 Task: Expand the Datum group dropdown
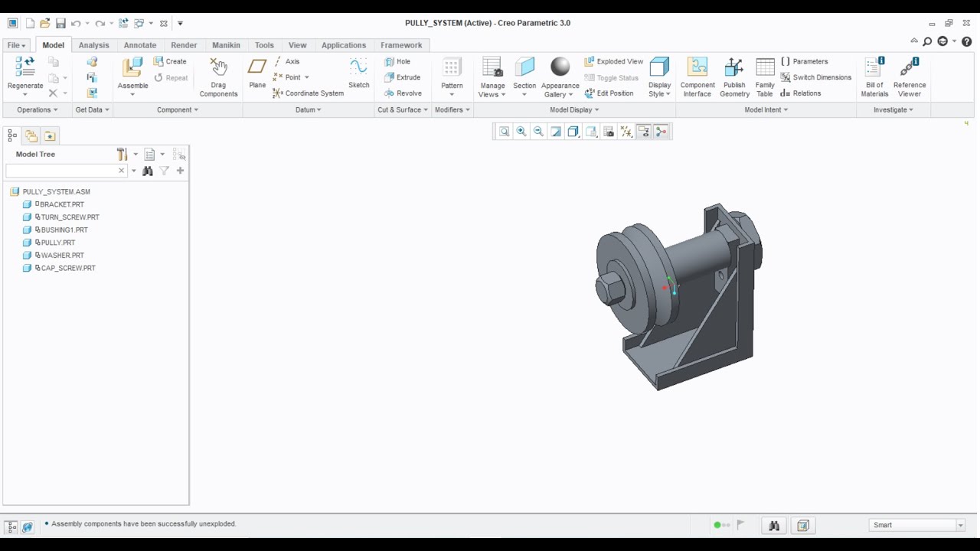[x=308, y=109]
